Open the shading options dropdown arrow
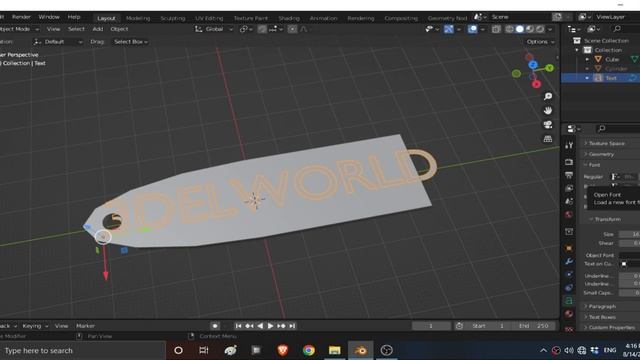This screenshot has width=640, height=360. click(x=550, y=29)
